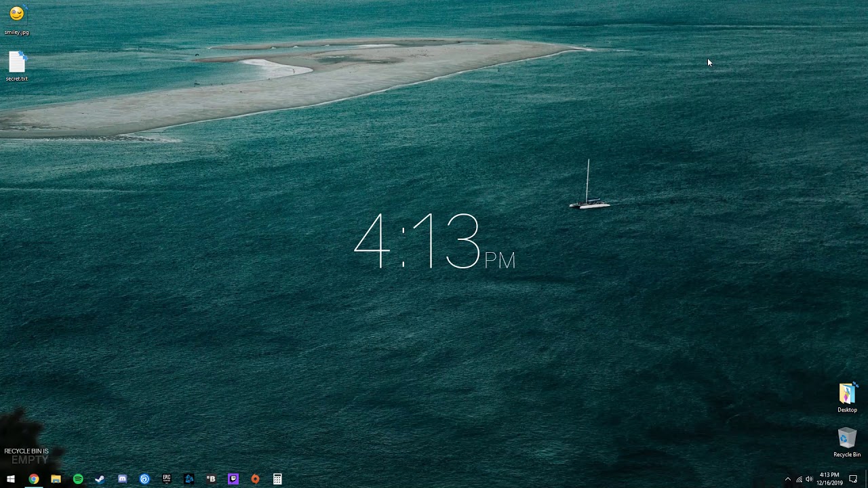868x488 pixels.
Task: Launch Origin from the taskbar
Action: [256, 479]
